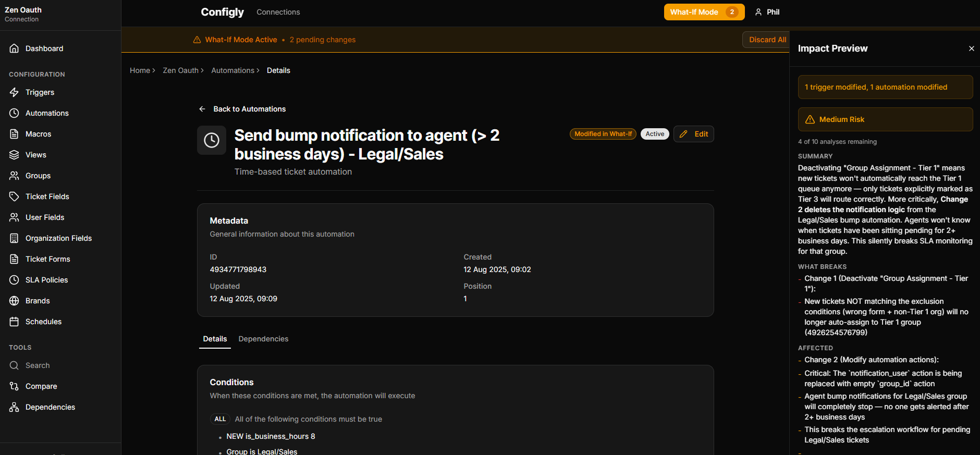Click the Views layers icon
The width and height of the screenshot is (980, 455).
[x=14, y=155]
